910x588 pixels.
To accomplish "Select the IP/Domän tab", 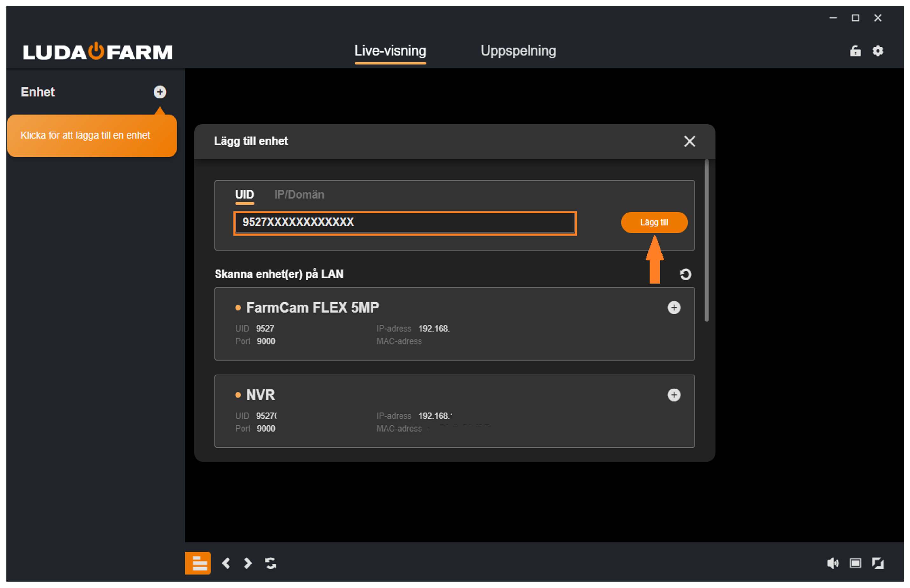I will pos(299,194).
